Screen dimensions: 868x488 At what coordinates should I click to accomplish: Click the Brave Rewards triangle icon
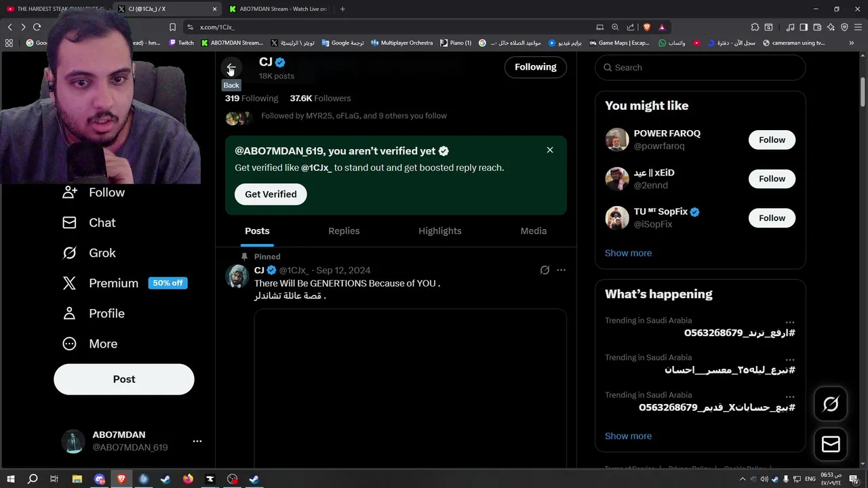(x=662, y=27)
